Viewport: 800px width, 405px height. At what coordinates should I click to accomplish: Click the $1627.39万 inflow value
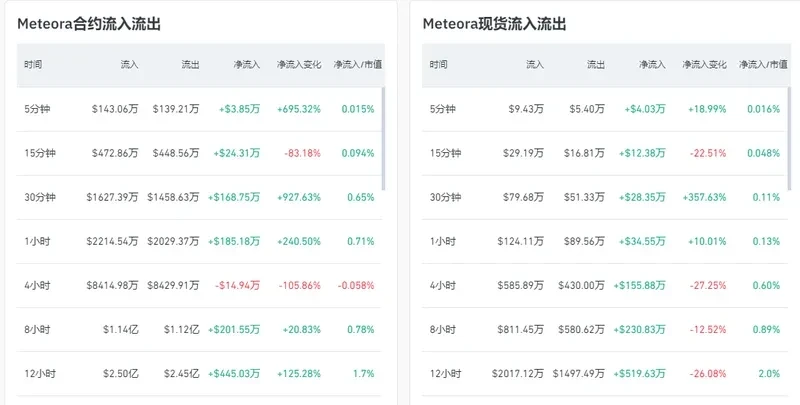pos(112,197)
